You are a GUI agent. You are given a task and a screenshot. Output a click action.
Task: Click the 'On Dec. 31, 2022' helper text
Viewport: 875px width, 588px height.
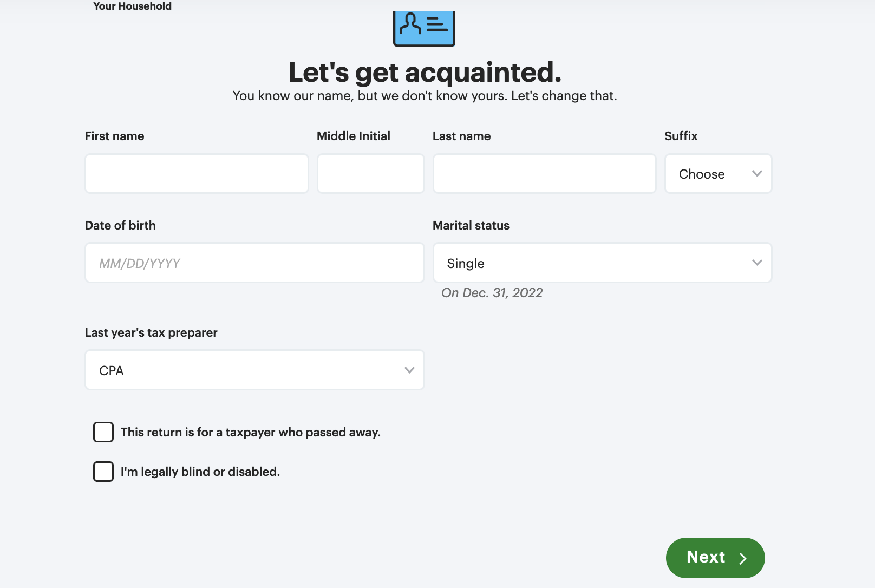tap(492, 293)
